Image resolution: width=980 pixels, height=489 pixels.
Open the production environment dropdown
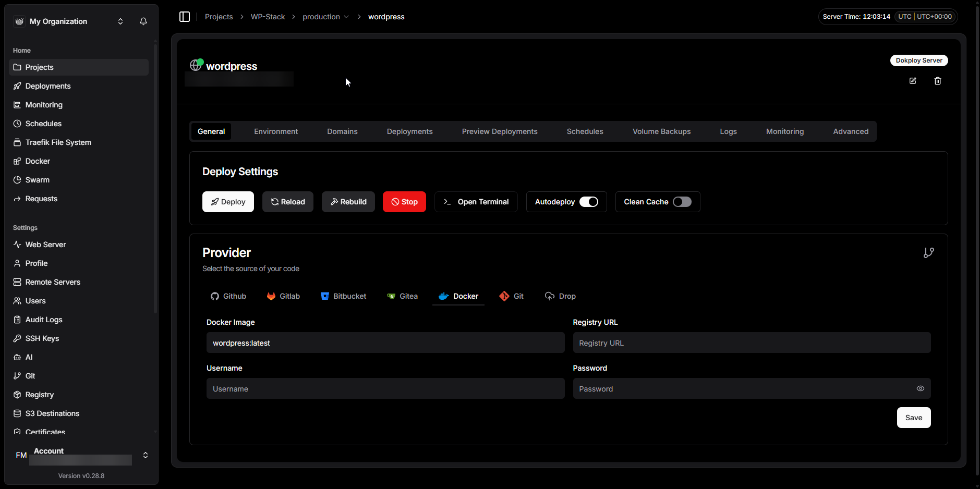(x=326, y=17)
